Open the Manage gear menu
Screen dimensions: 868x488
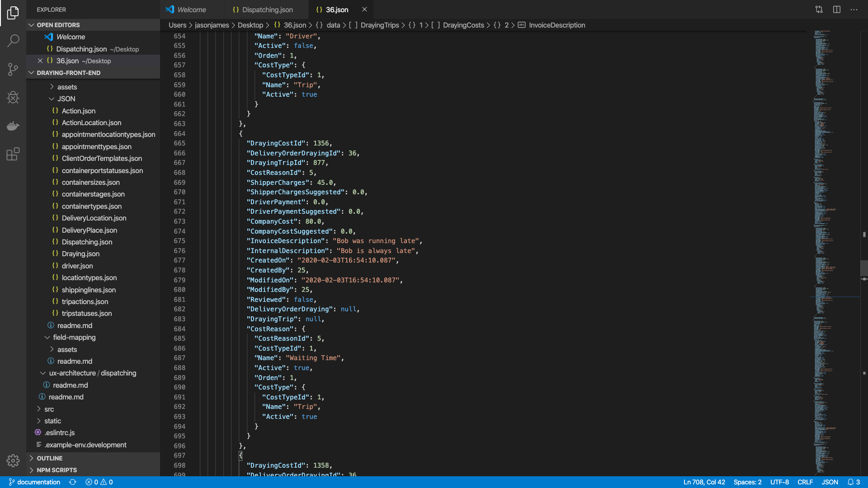(13, 460)
